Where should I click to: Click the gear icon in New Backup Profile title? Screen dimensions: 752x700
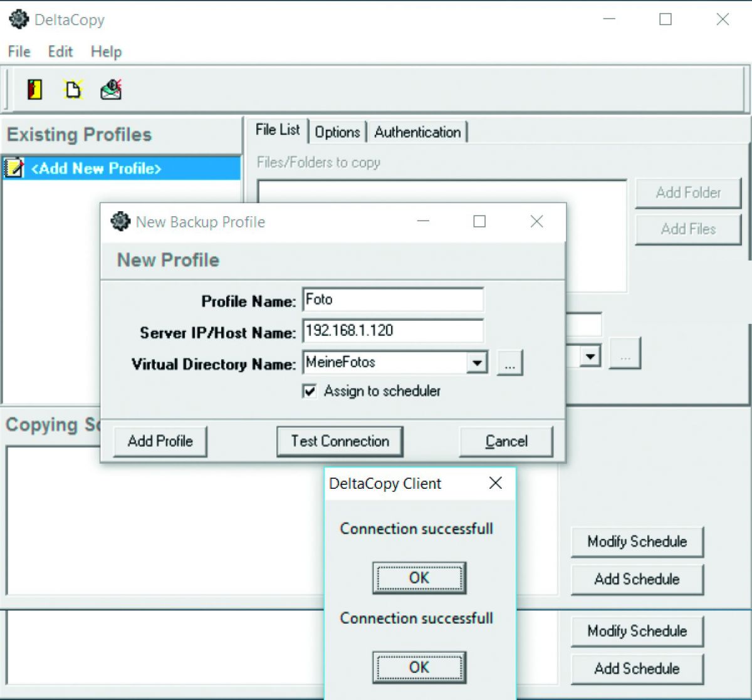click(x=120, y=222)
